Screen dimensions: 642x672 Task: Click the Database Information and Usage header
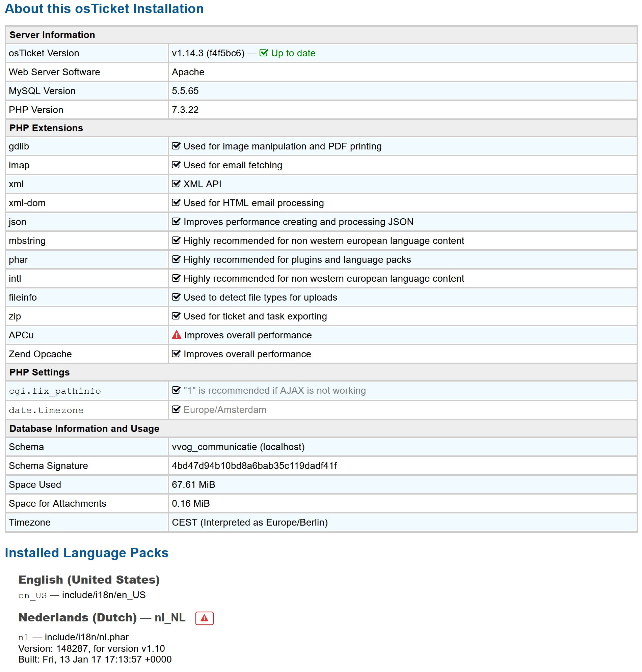click(x=84, y=428)
